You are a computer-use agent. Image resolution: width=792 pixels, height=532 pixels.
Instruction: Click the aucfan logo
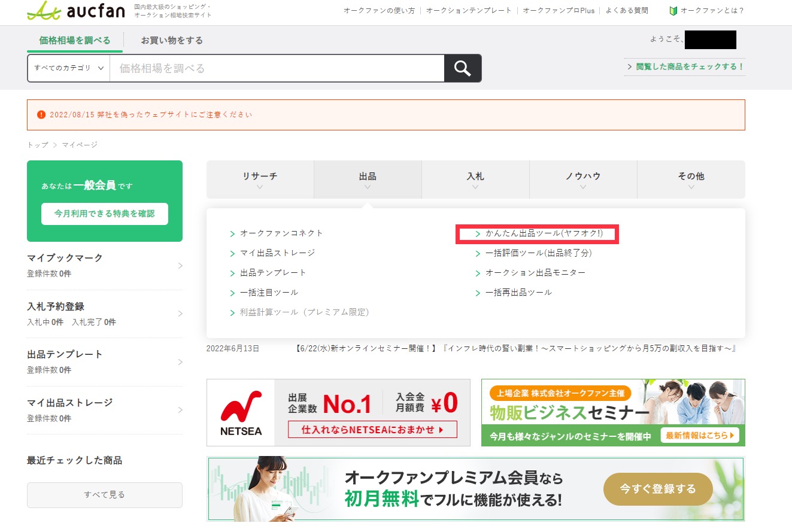pos(77,10)
